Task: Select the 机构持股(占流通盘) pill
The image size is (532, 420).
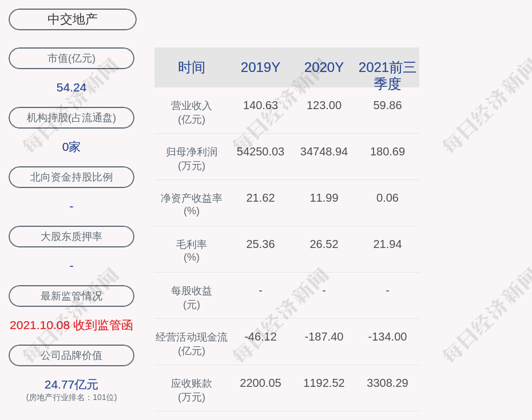Action: [x=72, y=118]
